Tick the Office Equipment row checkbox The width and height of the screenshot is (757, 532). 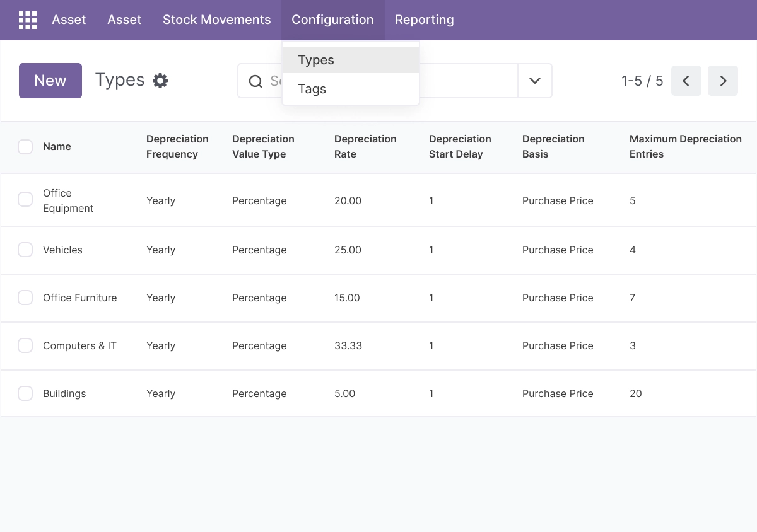pos(25,199)
